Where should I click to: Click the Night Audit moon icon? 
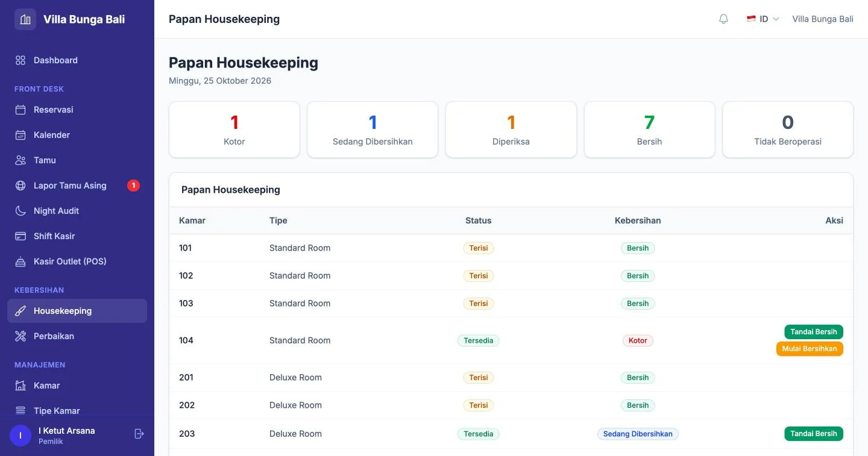click(x=20, y=211)
